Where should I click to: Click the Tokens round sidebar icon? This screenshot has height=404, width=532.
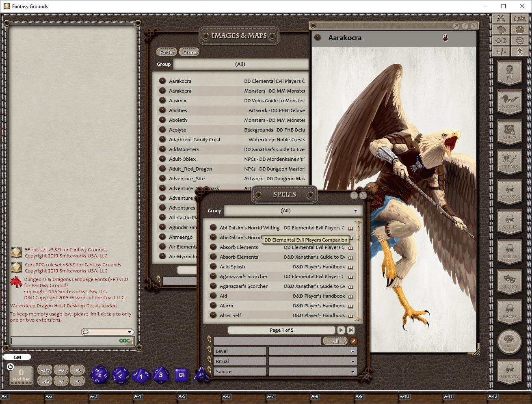click(x=509, y=342)
